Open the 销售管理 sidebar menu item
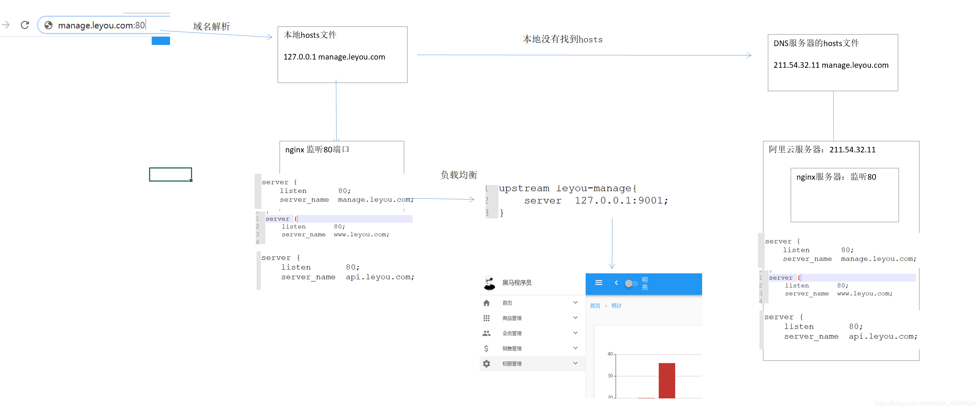This screenshot has height=410, width=980. click(x=532, y=348)
